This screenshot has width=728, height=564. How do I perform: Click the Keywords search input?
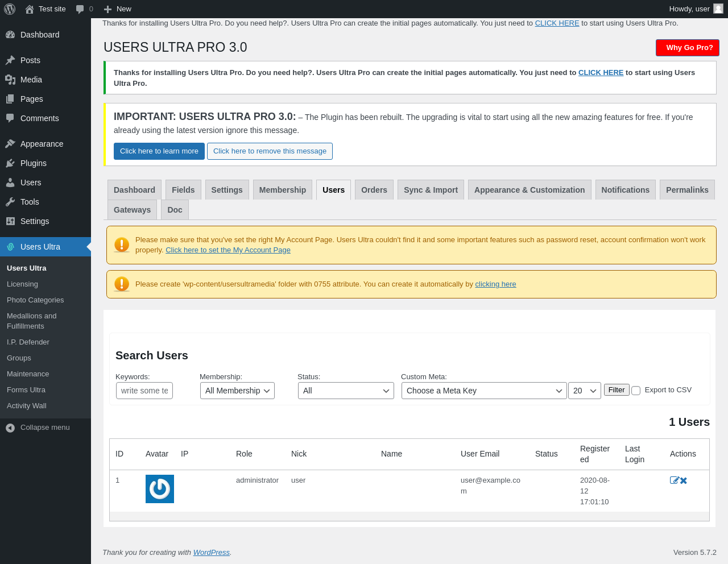[x=144, y=391]
